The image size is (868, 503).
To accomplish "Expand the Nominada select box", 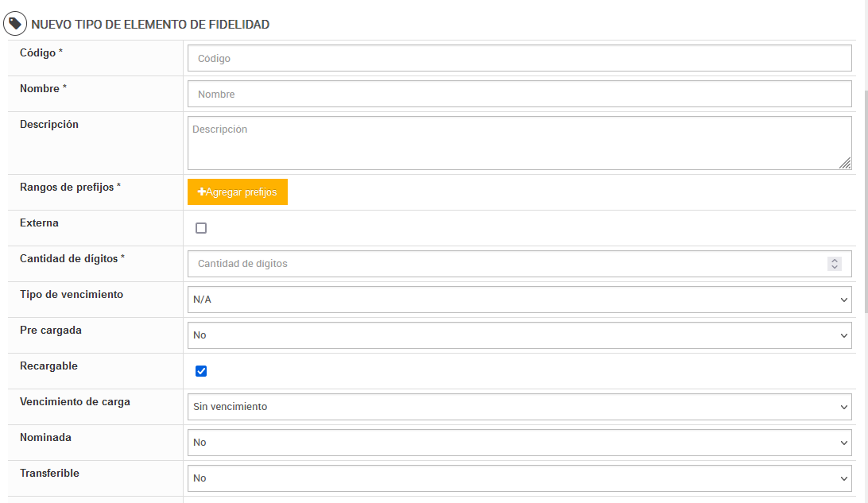I will (520, 443).
